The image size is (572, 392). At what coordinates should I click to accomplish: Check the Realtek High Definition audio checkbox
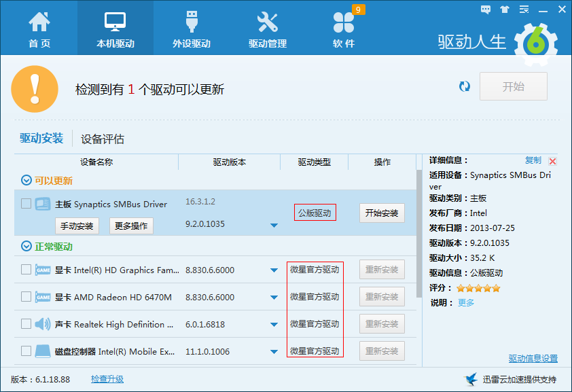26,324
